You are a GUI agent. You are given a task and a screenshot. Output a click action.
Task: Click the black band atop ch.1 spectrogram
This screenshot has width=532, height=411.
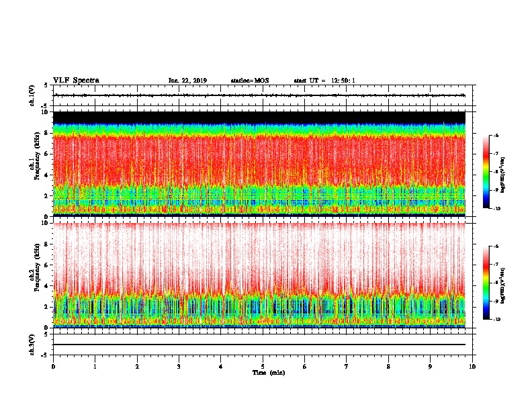[x=259, y=118]
